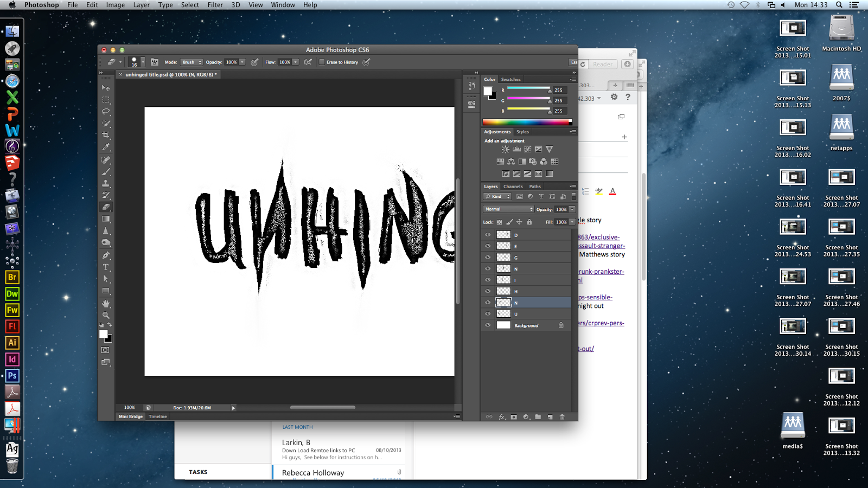Switch to the Channels tab
This screenshot has width=868, height=488.
point(513,186)
